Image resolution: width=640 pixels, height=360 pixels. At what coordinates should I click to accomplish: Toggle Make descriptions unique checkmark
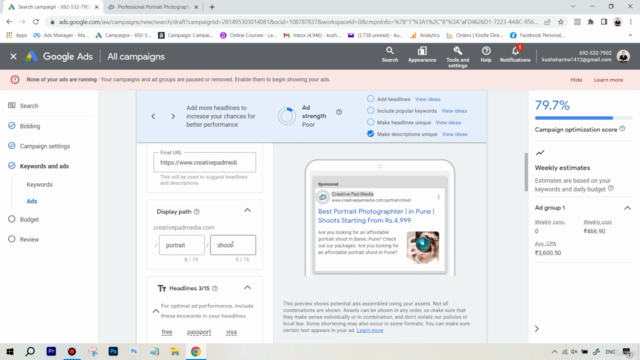[370, 133]
